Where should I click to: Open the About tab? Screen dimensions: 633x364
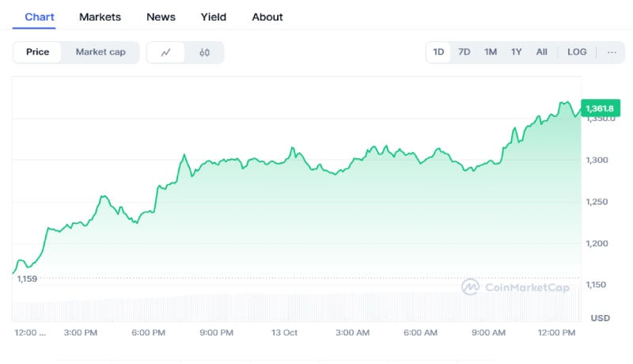(x=267, y=17)
